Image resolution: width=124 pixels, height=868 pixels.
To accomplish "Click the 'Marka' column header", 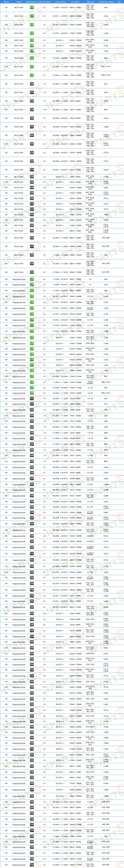I will coord(6,2).
